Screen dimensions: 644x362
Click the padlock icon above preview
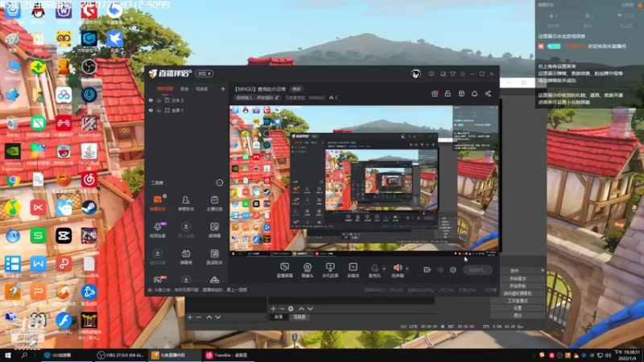click(x=448, y=93)
